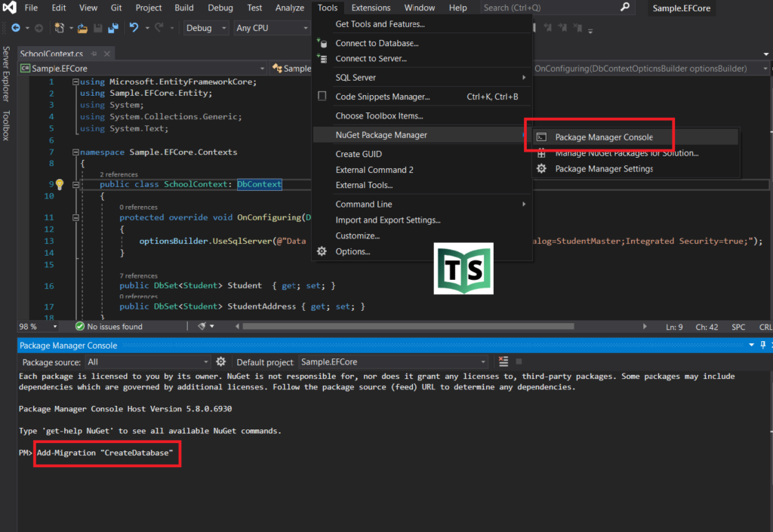Open the Extensions menu
The image size is (773, 532).
pos(370,8)
